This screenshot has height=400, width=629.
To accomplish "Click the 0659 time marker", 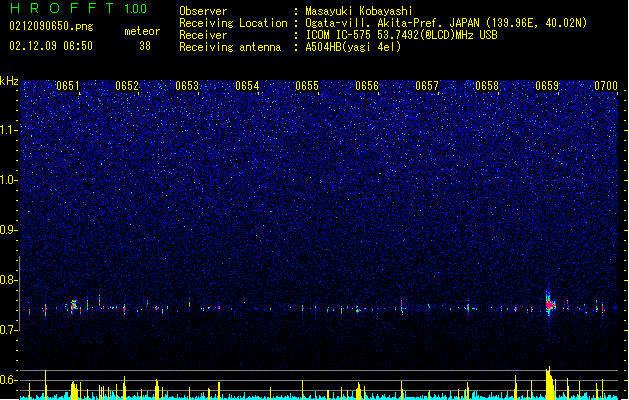I will pos(547,86).
